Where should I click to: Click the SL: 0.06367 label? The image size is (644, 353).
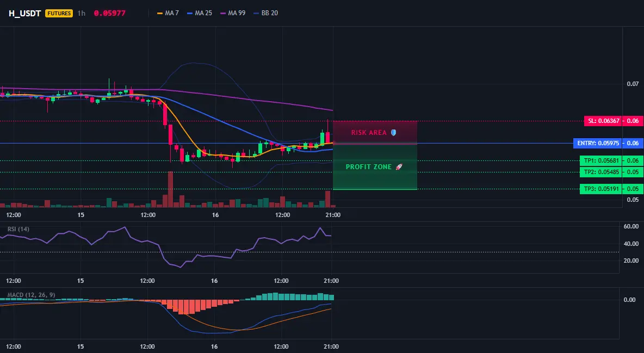point(603,121)
